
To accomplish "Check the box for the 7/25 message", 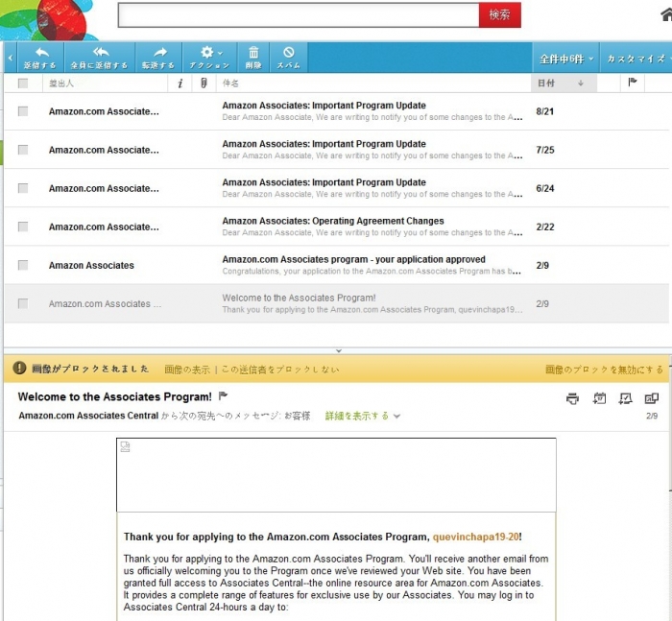I will (x=23, y=150).
